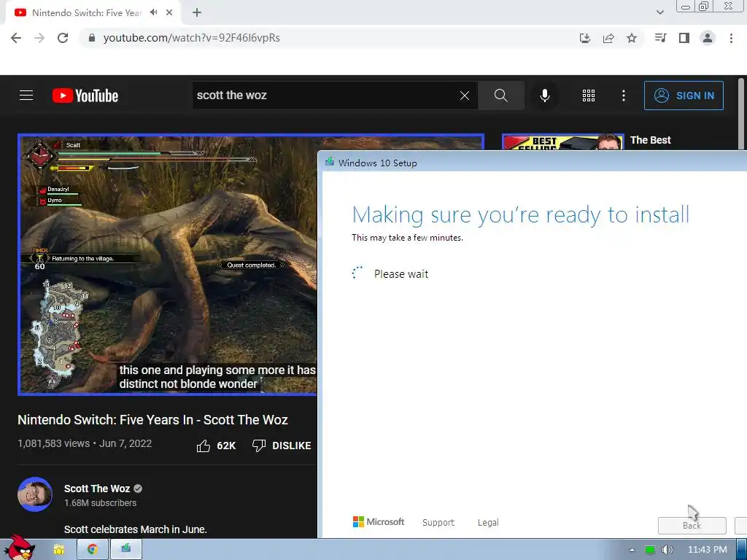Click the YouTube search magnifier button

click(500, 96)
